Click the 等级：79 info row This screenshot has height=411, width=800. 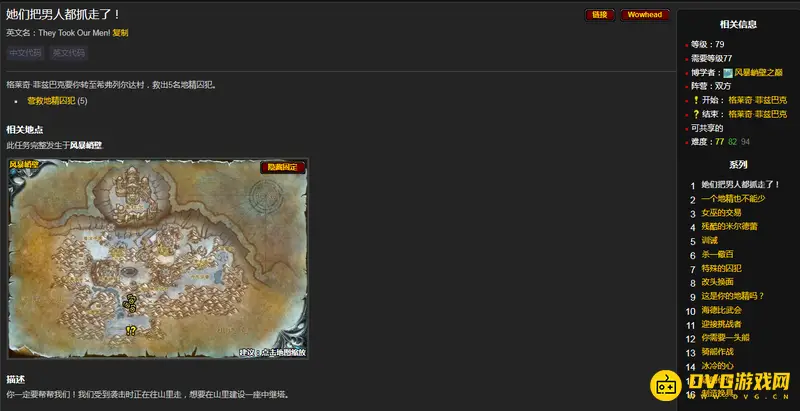(707, 44)
